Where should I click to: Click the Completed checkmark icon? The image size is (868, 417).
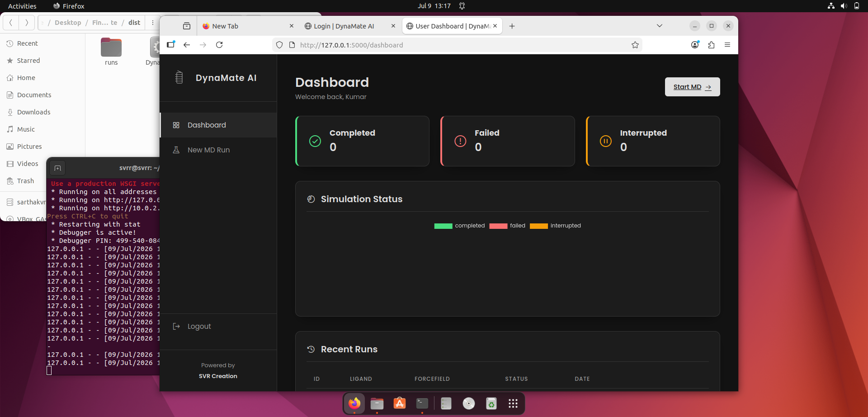tap(315, 141)
